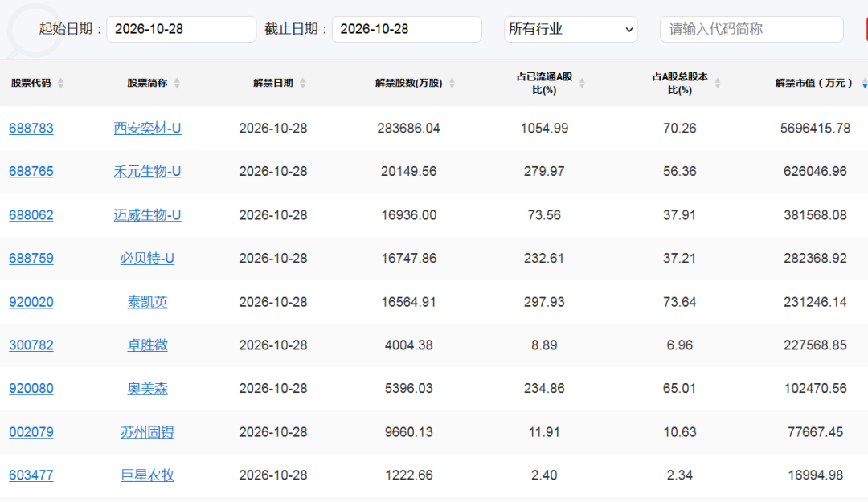Screen dimensions: 868x502
Task: Open stock code 920080 link
Action: [x=31, y=389]
